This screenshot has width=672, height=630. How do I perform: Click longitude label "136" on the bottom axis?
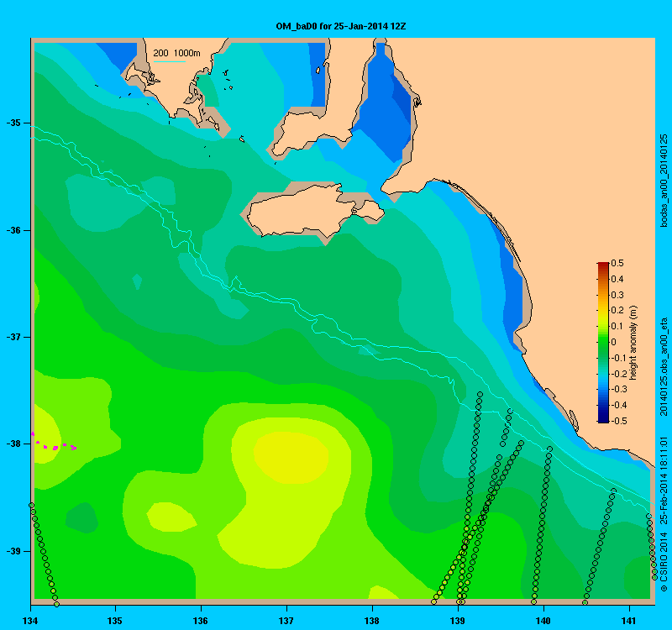(x=201, y=621)
